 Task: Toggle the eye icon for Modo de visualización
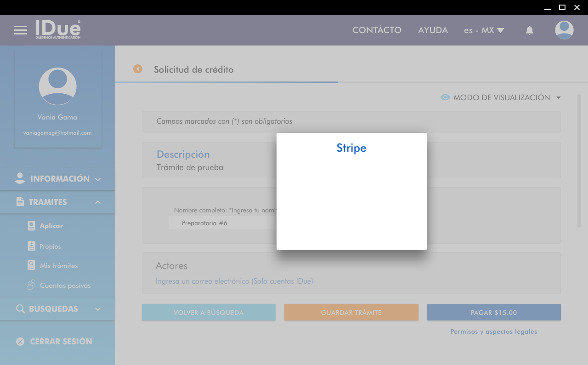click(x=445, y=97)
